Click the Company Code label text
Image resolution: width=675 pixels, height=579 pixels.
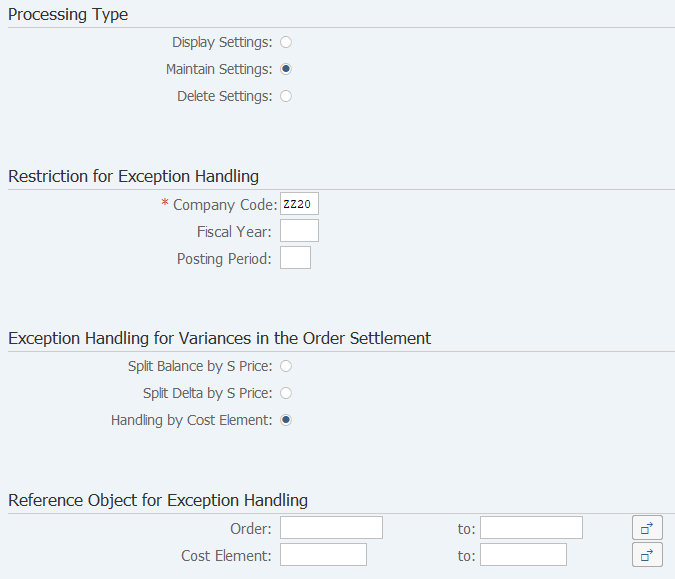(225, 205)
